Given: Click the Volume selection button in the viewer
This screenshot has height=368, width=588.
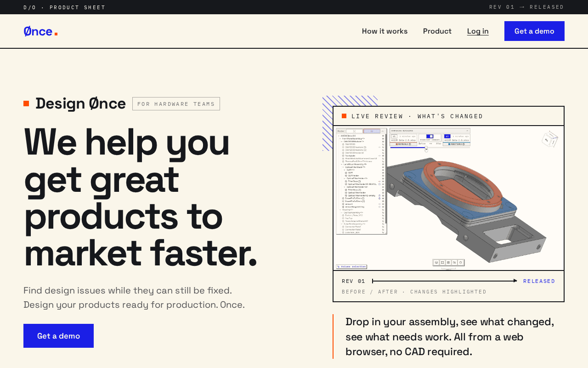Looking at the screenshot, I should 351,266.
